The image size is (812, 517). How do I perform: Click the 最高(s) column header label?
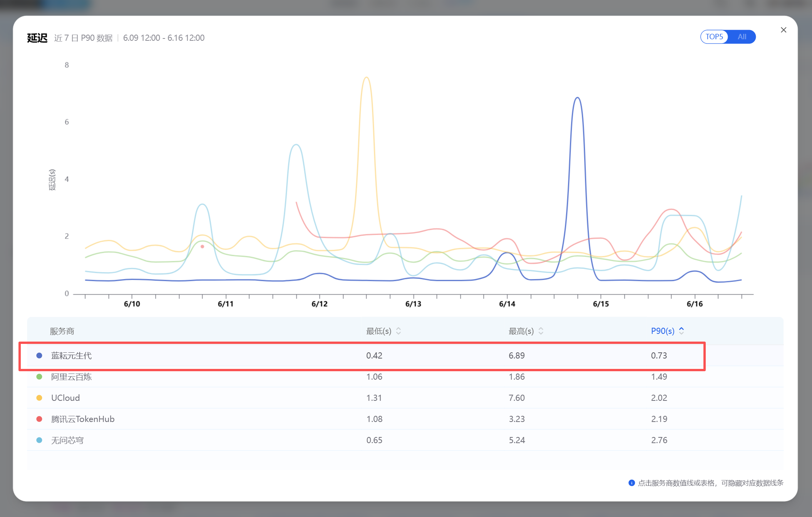click(x=521, y=331)
